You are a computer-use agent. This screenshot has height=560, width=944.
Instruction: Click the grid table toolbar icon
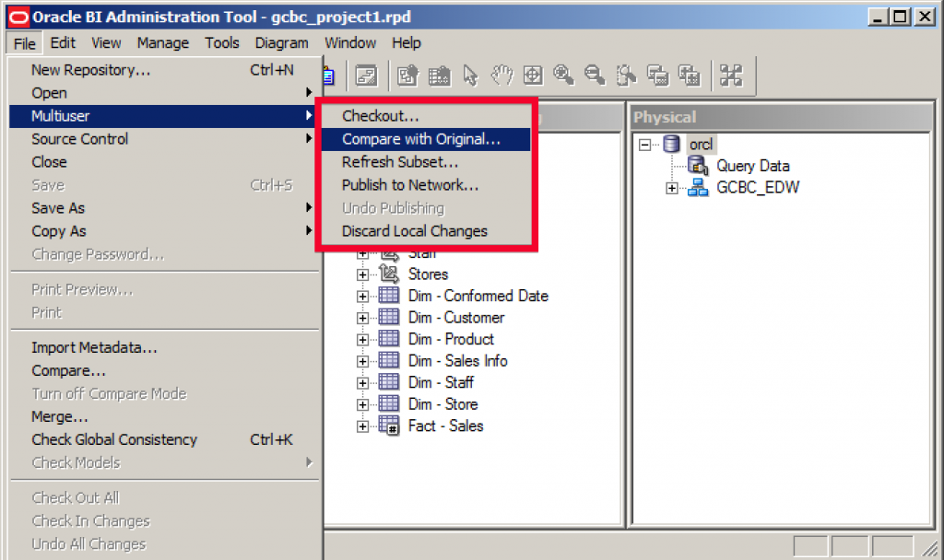[x=440, y=76]
